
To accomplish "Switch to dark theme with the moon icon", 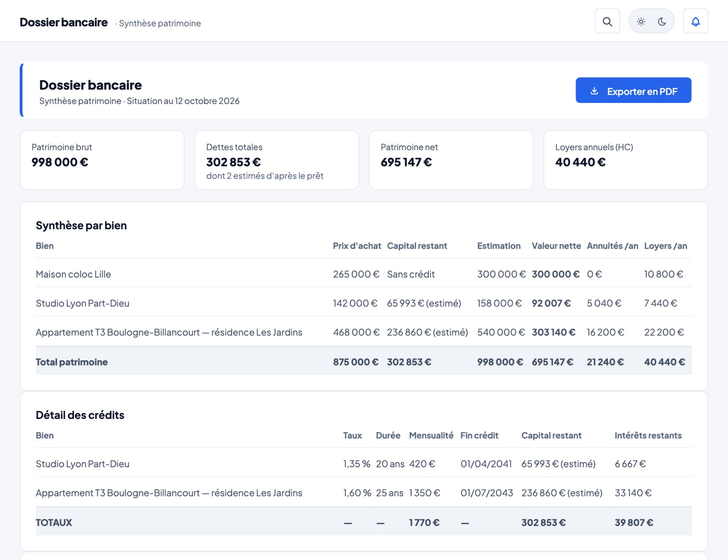I will (662, 21).
